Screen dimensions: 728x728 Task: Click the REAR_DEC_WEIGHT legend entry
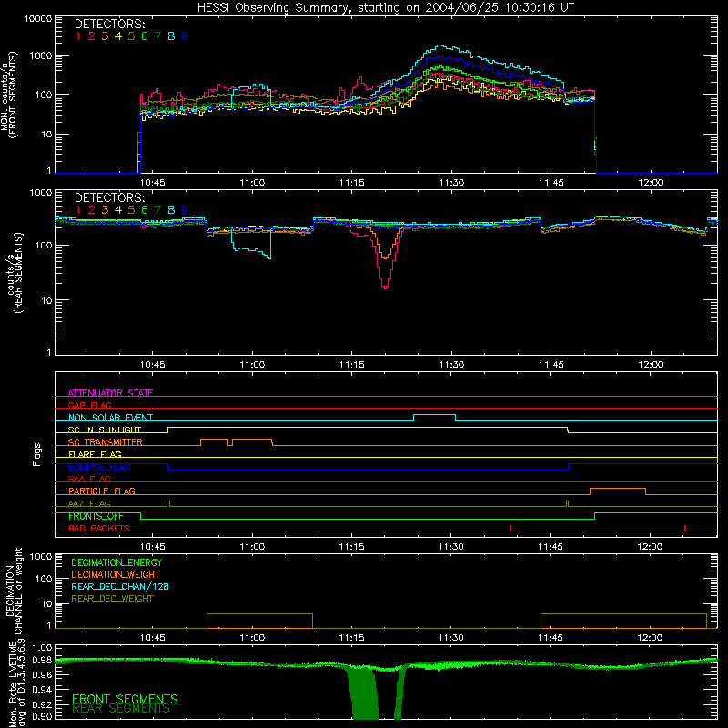[x=112, y=599]
